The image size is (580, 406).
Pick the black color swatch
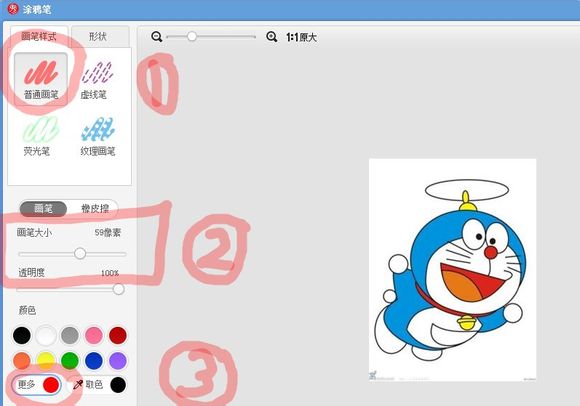pyautogui.click(x=22, y=336)
